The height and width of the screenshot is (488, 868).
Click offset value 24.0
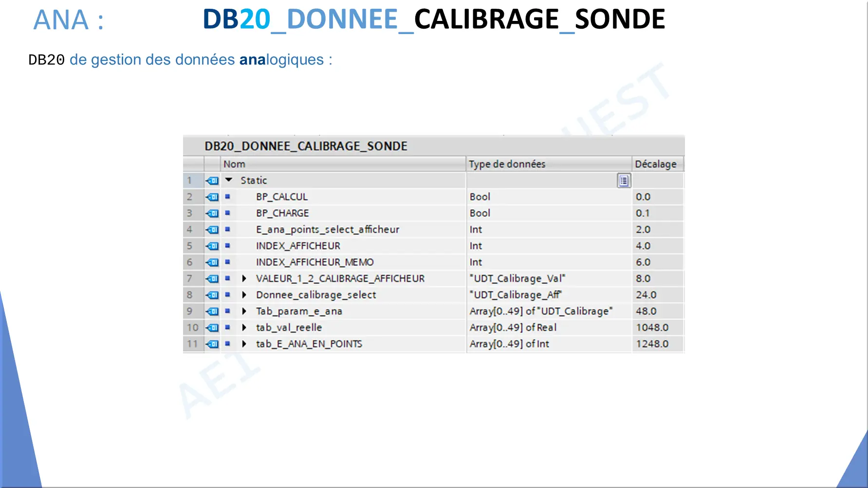click(646, 295)
